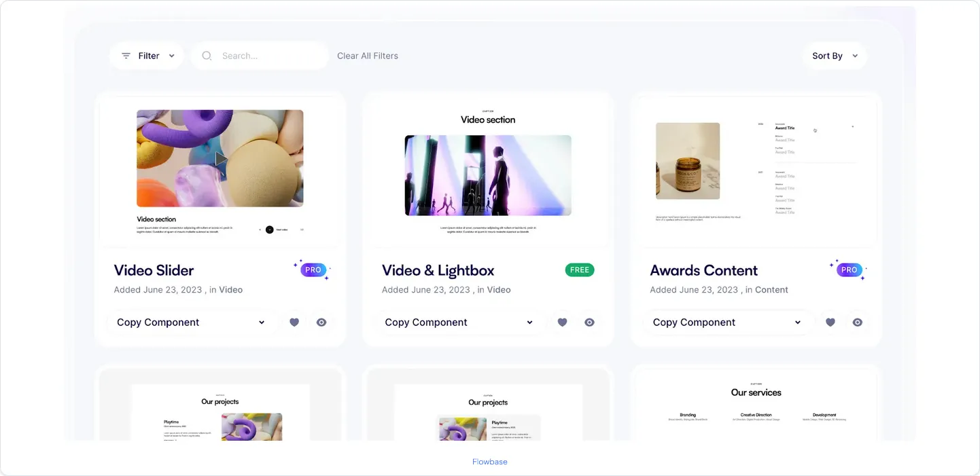Click the Search input field
Screen dimensions: 980x476
(260, 56)
